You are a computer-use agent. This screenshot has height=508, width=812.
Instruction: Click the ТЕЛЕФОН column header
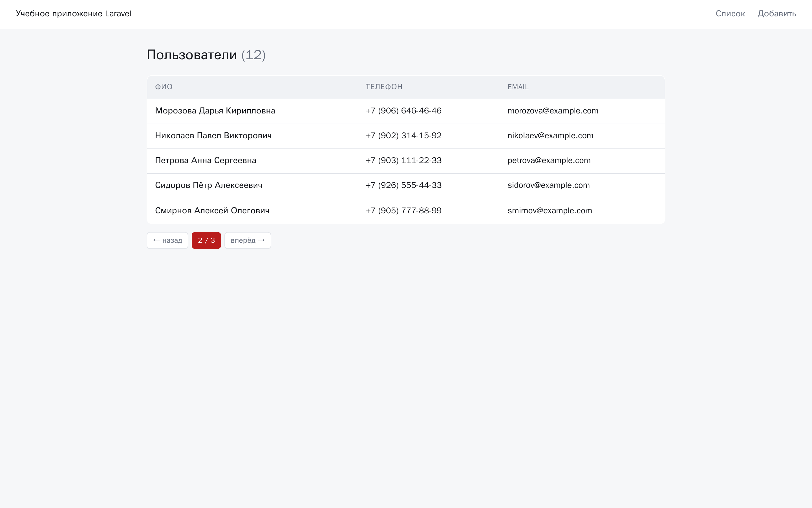pyautogui.click(x=384, y=87)
